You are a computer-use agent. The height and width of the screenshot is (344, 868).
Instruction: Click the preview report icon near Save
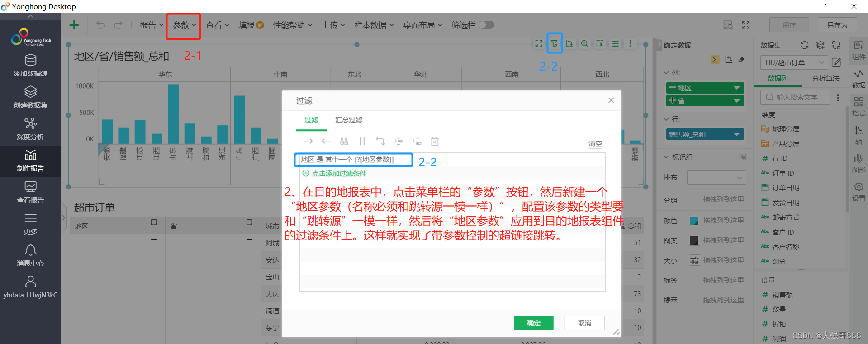pos(728,25)
